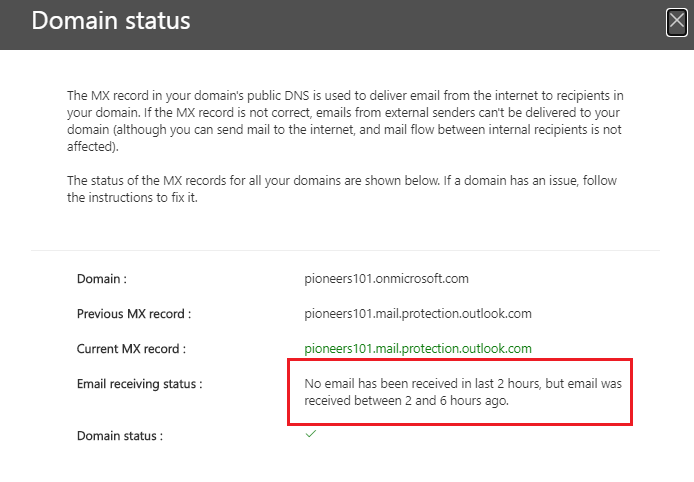
Task: Open current MX record pioneers101.mail.protection.outlook.com link
Action: 418,348
